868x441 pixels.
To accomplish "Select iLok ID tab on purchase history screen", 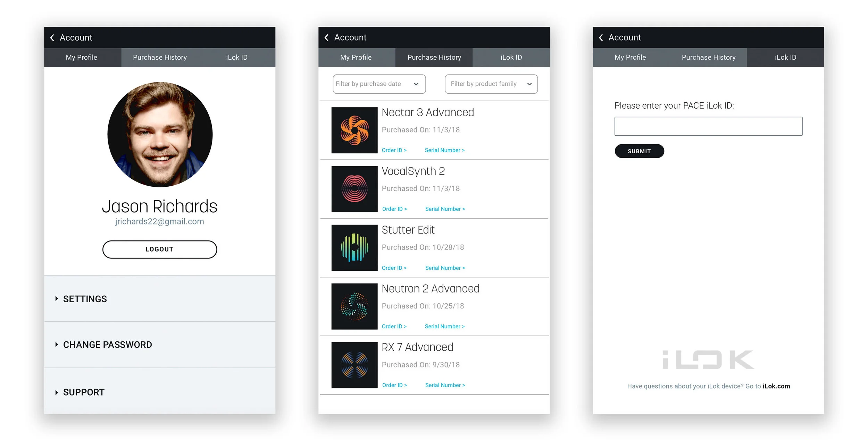I will click(x=511, y=57).
